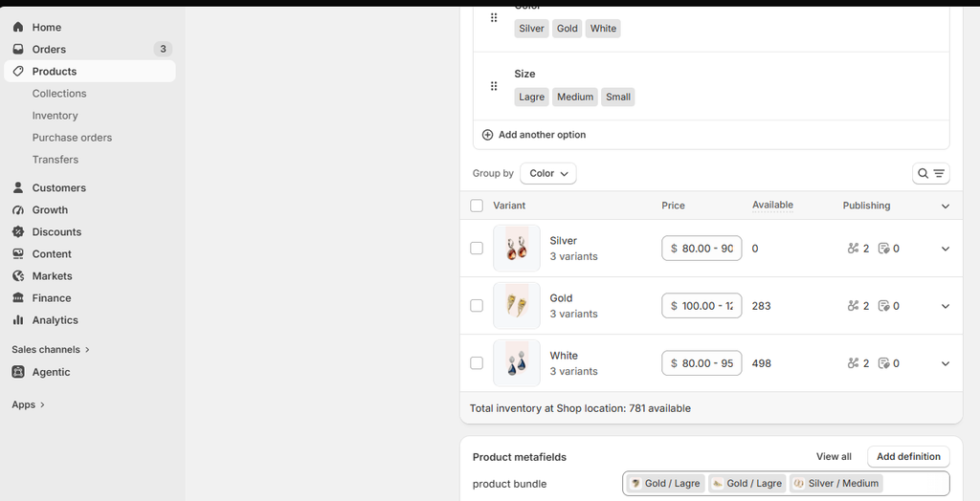Screen dimensions: 980x501
Task: Open the Home icon in sidebar
Action: click(18, 27)
